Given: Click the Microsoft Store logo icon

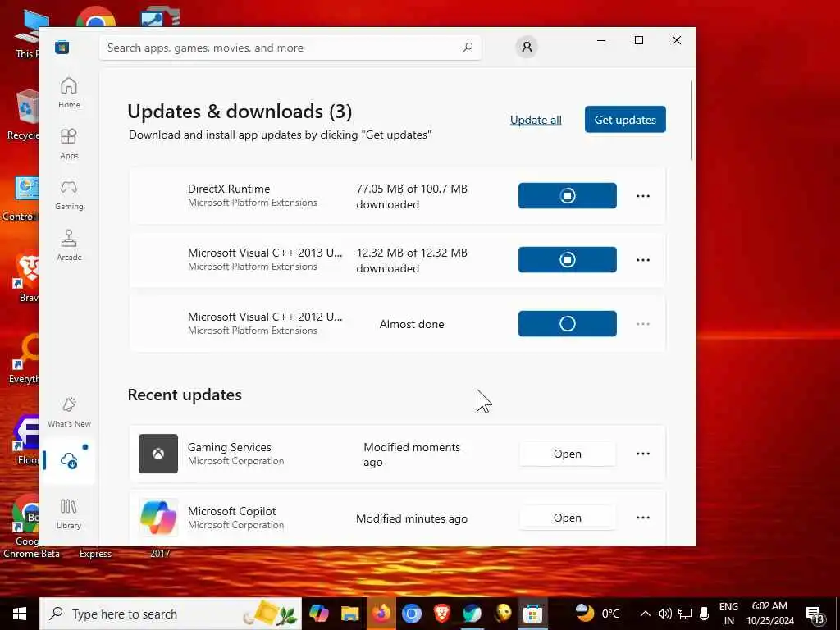Looking at the screenshot, I should tap(62, 48).
